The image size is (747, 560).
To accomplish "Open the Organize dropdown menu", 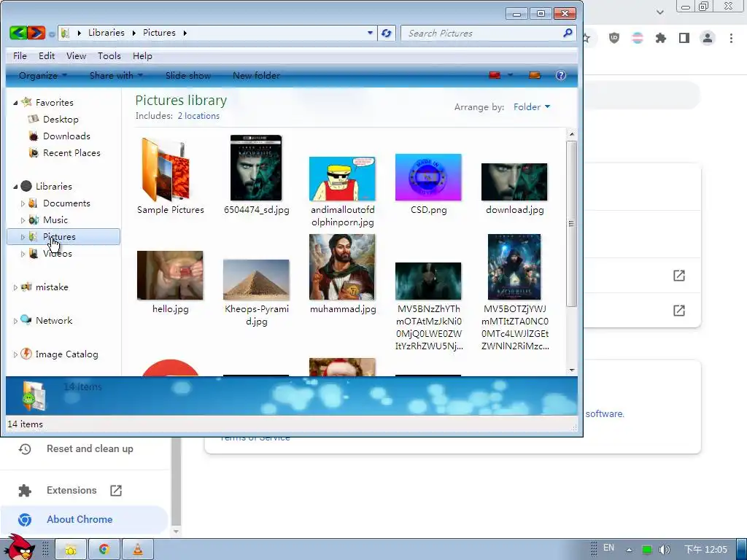I will (43, 75).
